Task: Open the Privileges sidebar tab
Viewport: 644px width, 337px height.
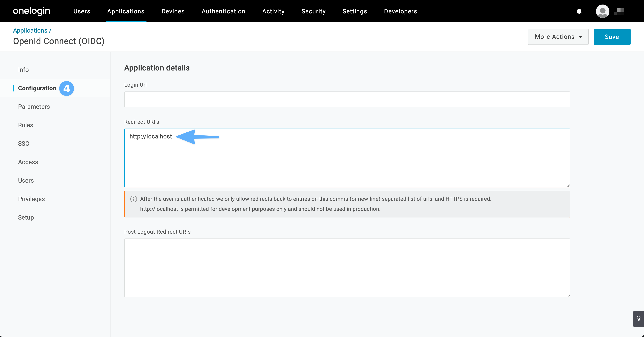Action: 32,199
